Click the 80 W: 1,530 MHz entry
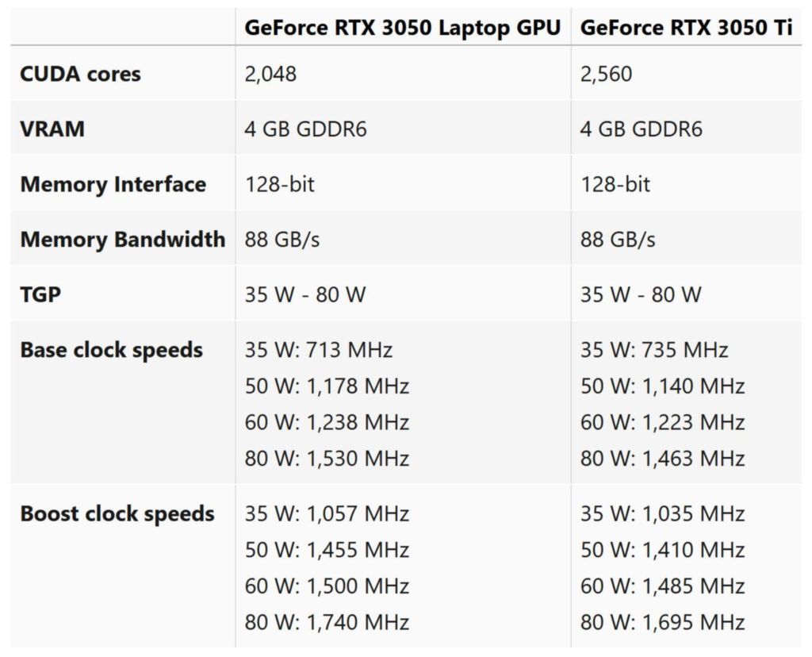 [327, 459]
